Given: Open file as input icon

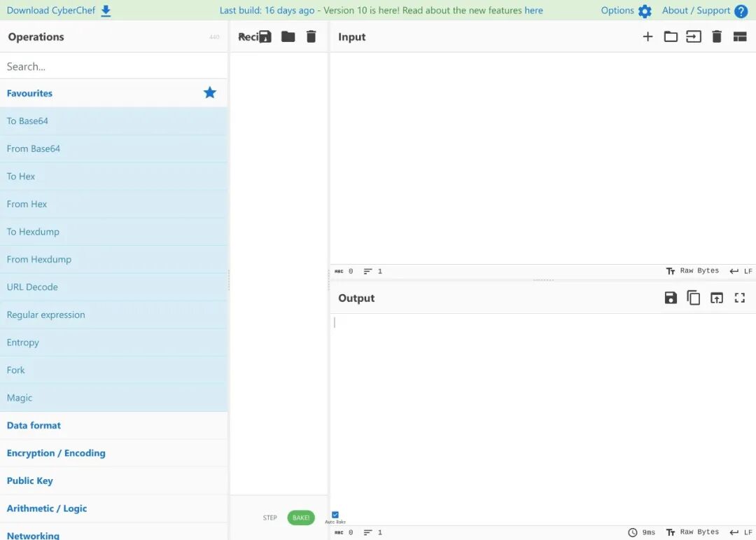Looking at the screenshot, I should click(693, 36).
